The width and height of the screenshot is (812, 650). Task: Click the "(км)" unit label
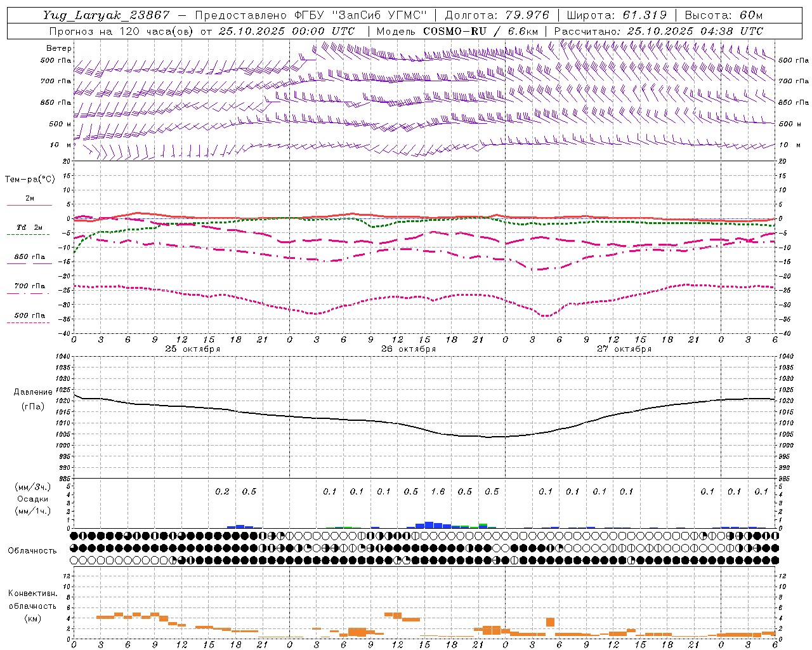click(32, 618)
